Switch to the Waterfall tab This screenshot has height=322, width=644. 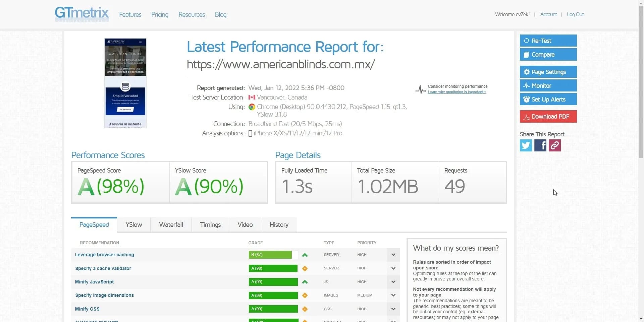[171, 224]
